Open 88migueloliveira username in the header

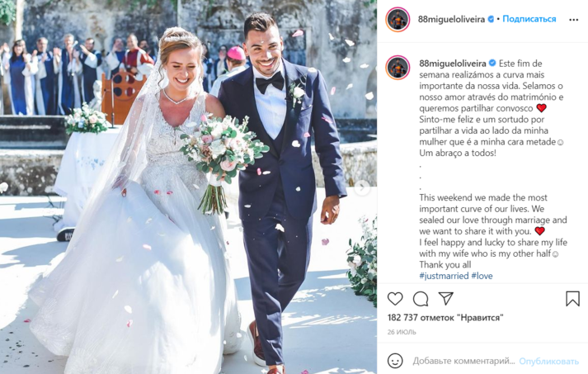(x=451, y=19)
